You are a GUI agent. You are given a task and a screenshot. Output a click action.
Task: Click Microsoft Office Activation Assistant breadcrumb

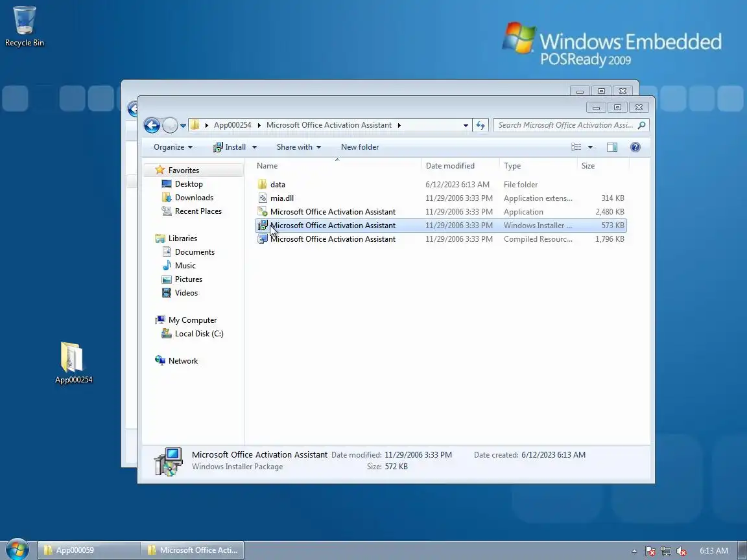click(x=329, y=124)
